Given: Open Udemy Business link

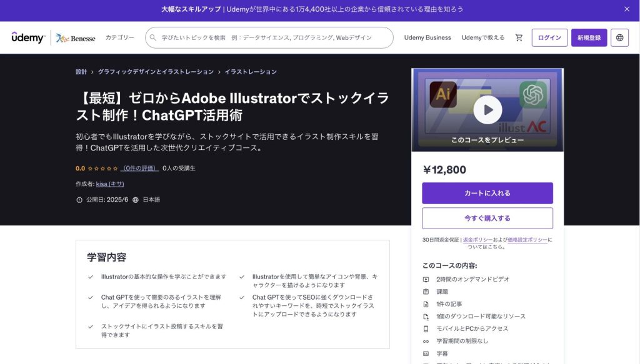Looking at the screenshot, I should (x=427, y=37).
